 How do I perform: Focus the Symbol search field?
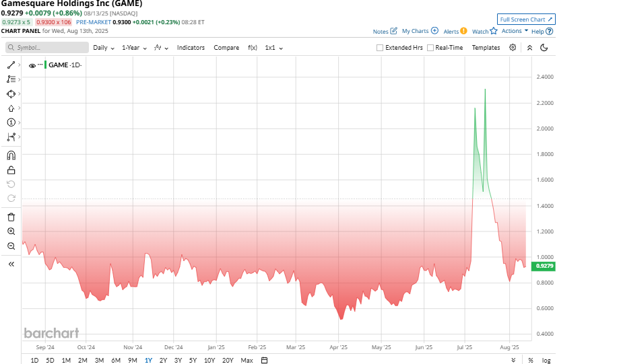(x=47, y=47)
